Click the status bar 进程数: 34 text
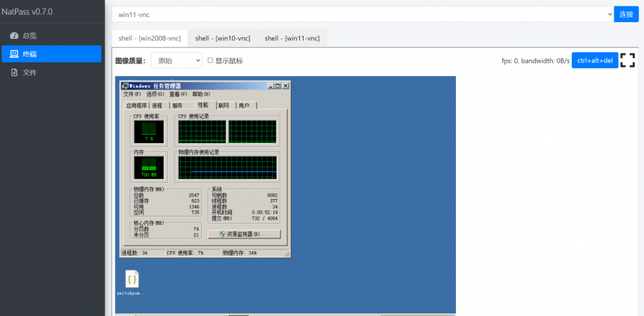Viewport: 644px width, 316px height. point(135,253)
